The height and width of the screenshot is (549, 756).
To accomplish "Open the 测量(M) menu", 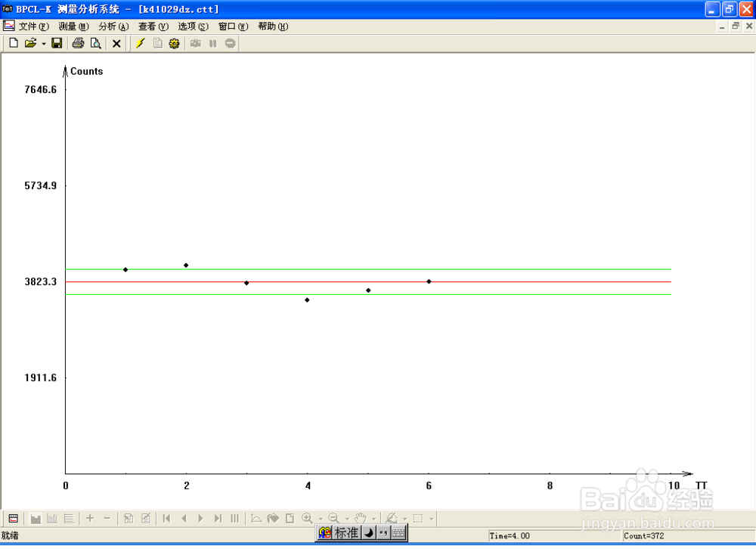I will point(74,26).
